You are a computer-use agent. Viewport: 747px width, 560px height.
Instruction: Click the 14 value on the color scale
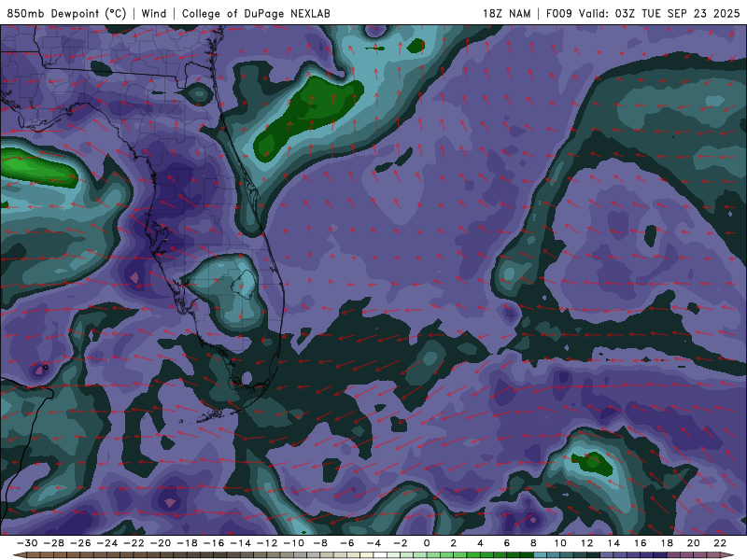pyautogui.click(x=613, y=543)
